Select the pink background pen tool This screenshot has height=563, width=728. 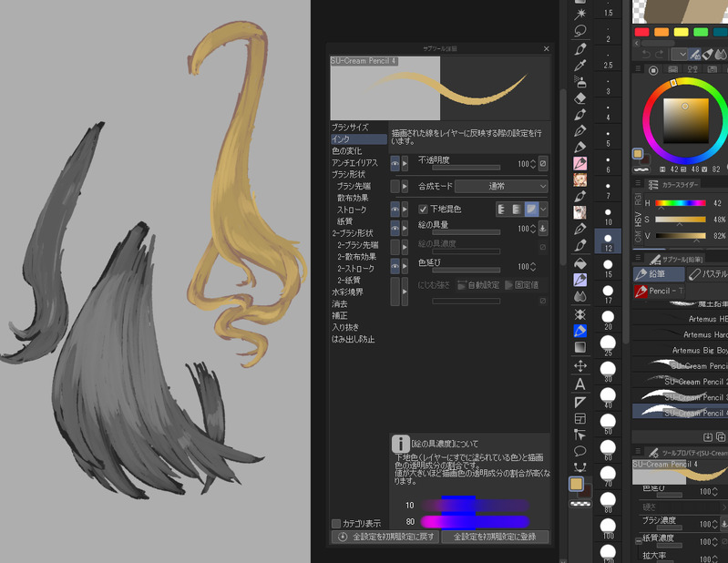pyautogui.click(x=579, y=163)
